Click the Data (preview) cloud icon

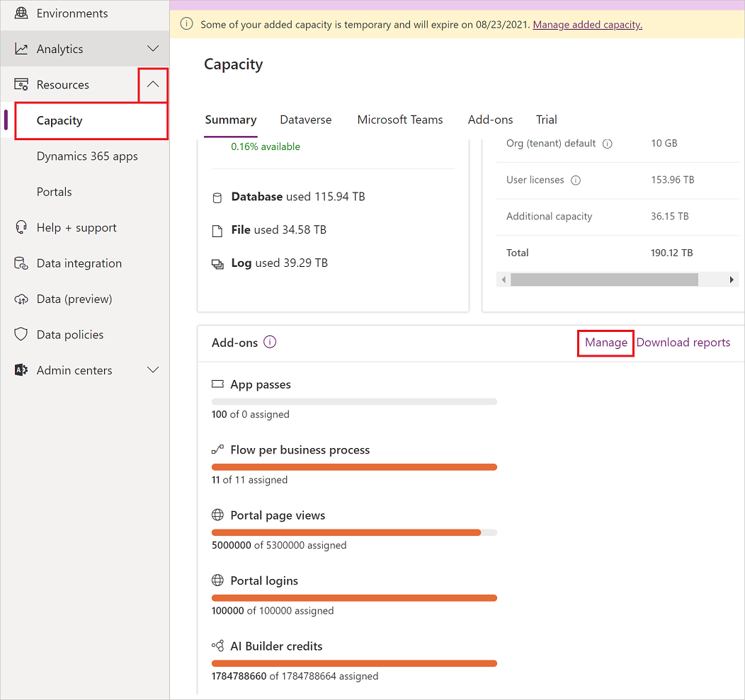coord(21,298)
